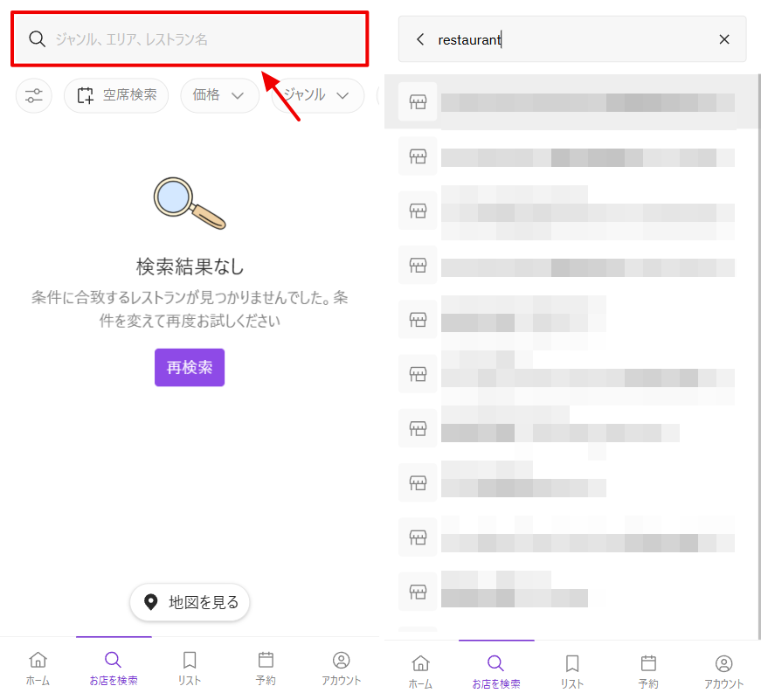Image resolution: width=761 pixels, height=700 pixels.
Task: Open リスト tab in the left panel
Action: click(190, 669)
